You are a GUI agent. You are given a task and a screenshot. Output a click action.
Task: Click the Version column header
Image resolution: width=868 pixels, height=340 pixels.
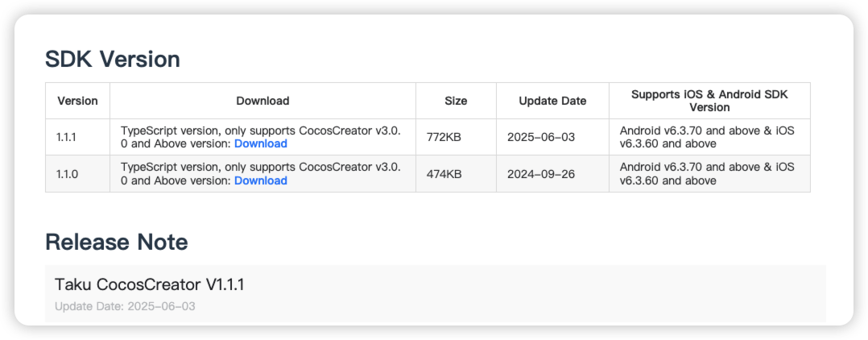click(x=77, y=101)
